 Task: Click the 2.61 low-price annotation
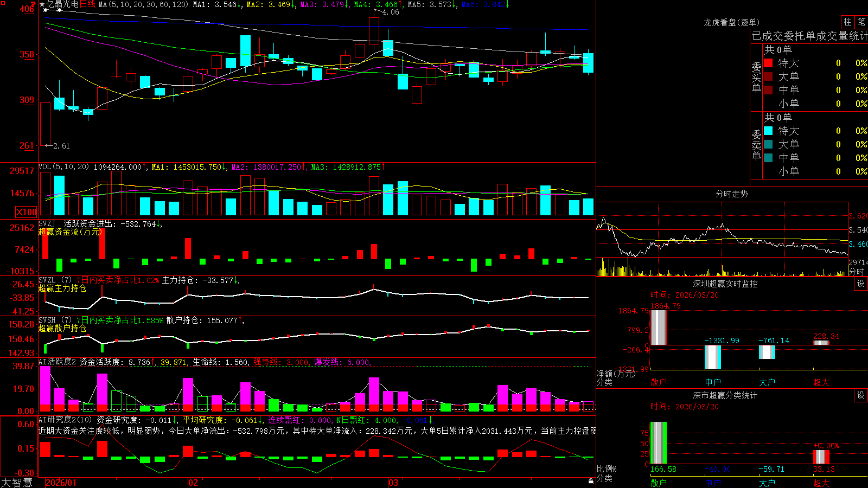61,146
